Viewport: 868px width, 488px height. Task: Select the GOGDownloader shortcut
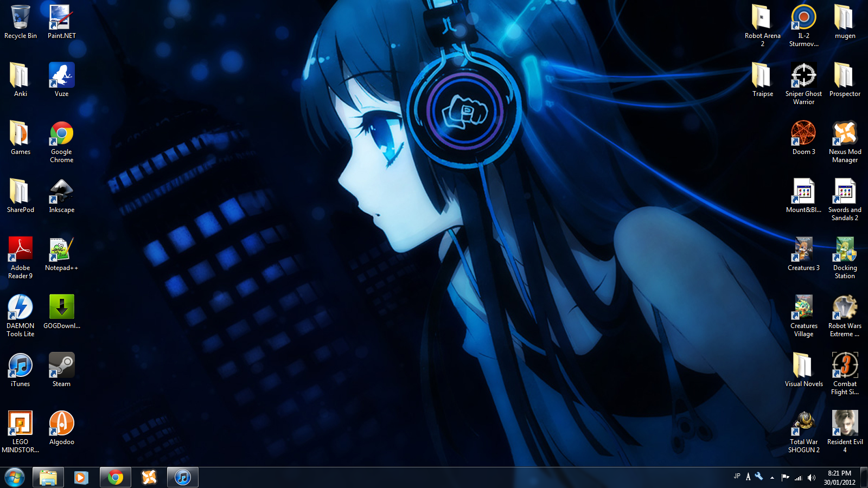61,312
